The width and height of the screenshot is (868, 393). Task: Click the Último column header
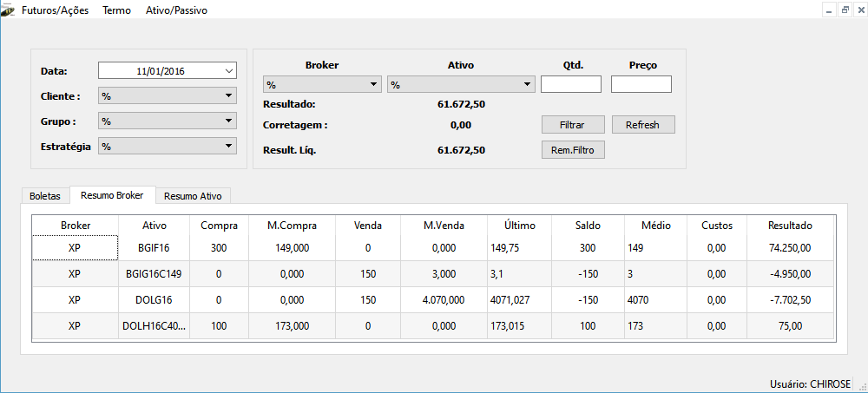[x=520, y=226]
